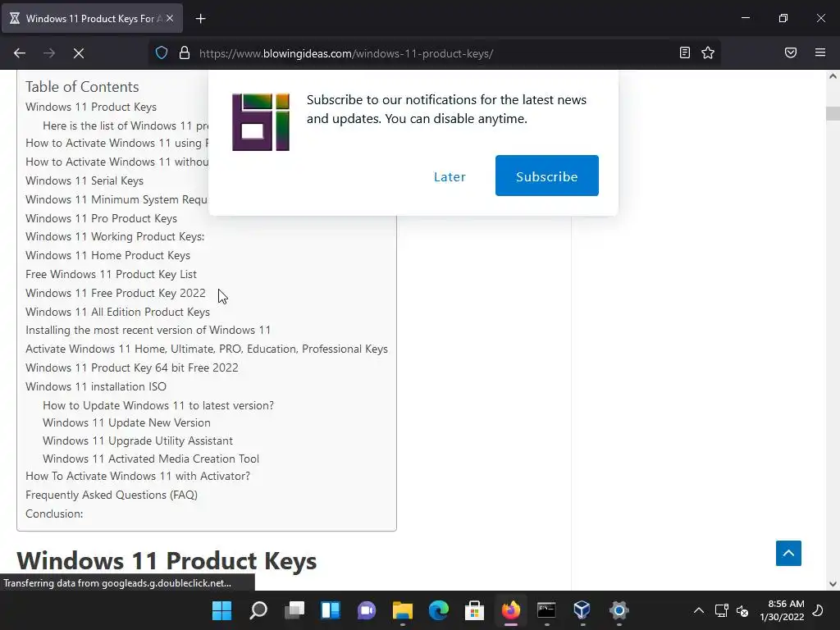840x630 pixels.
Task: Go to Windows 11 Serial Keys section
Action: coord(84,181)
